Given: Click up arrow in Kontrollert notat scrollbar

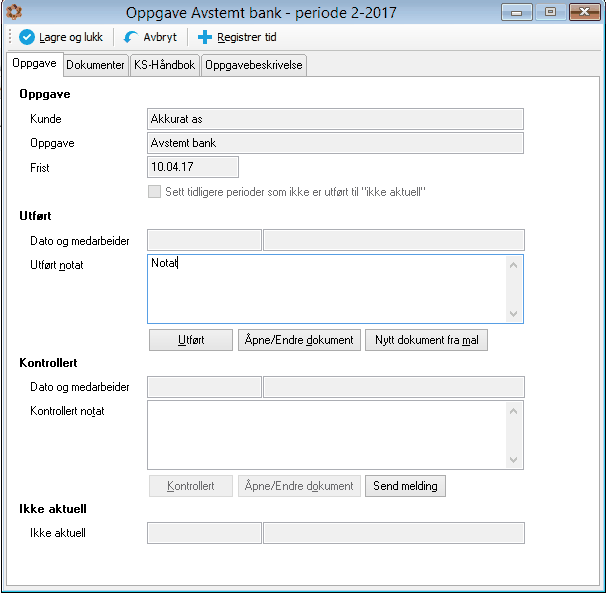Looking at the screenshot, I should [x=514, y=411].
